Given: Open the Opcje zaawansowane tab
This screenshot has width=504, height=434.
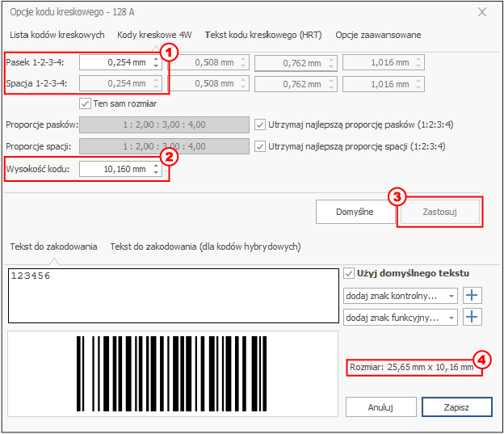Looking at the screenshot, I should [378, 35].
